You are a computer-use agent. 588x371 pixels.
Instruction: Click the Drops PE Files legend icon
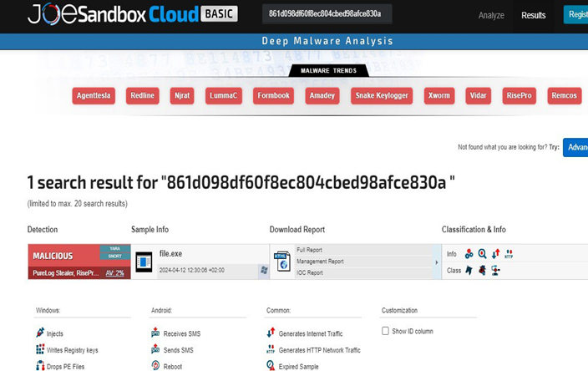coord(40,365)
